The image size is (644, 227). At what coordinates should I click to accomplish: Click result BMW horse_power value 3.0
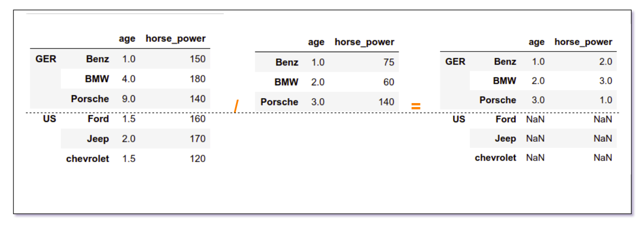click(x=606, y=81)
